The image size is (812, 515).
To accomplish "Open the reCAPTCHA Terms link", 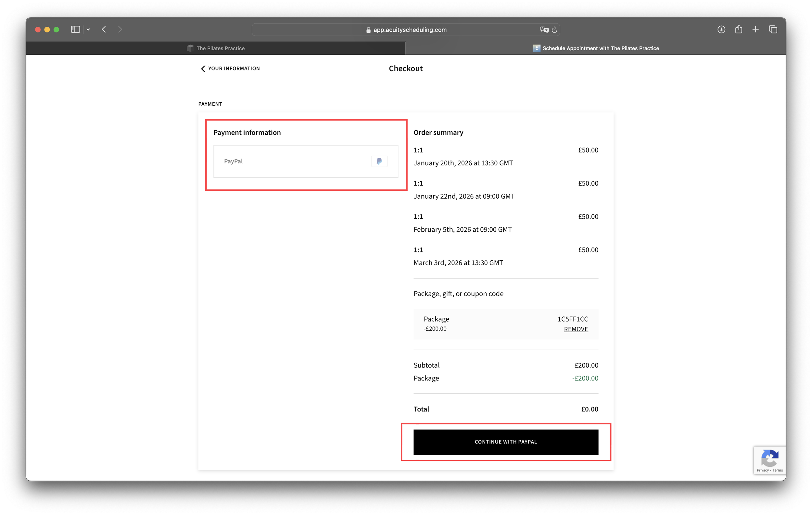I will (778, 470).
